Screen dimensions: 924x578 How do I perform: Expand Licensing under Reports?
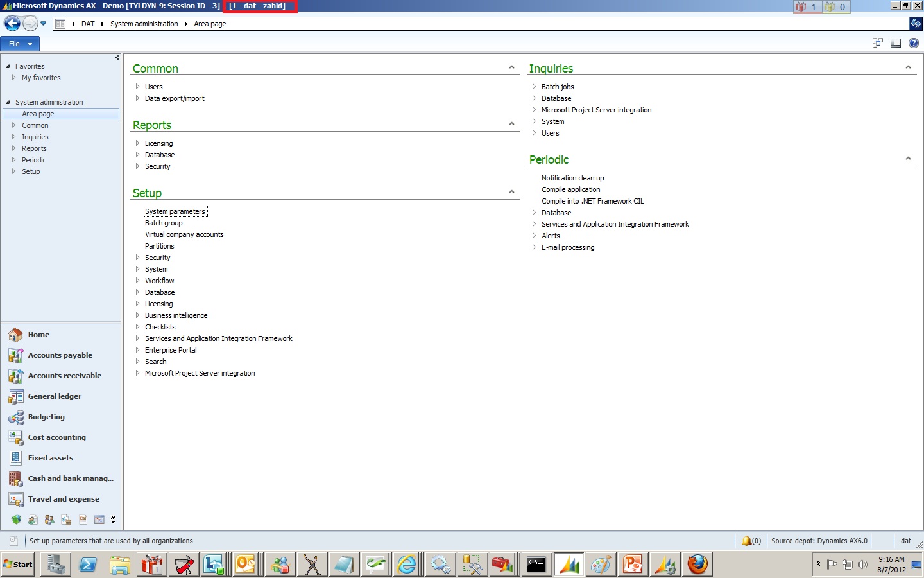coord(137,143)
